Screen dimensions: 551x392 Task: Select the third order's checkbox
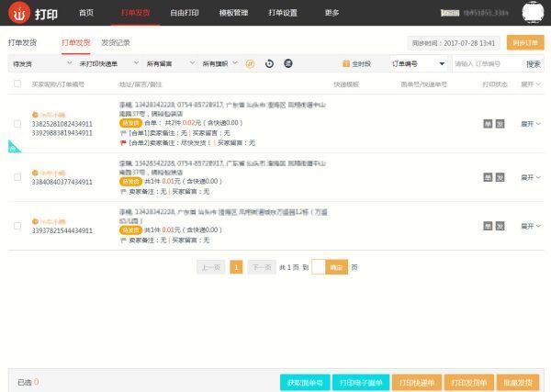[17, 225]
